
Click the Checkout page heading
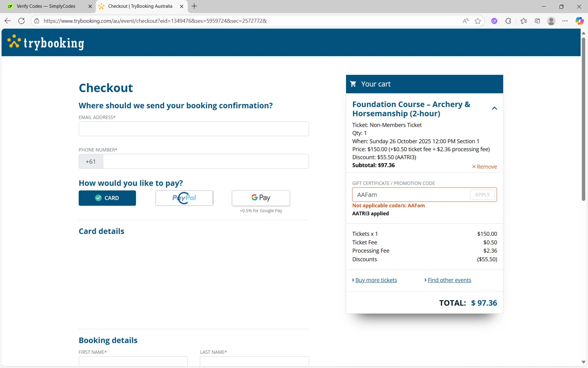106,88
